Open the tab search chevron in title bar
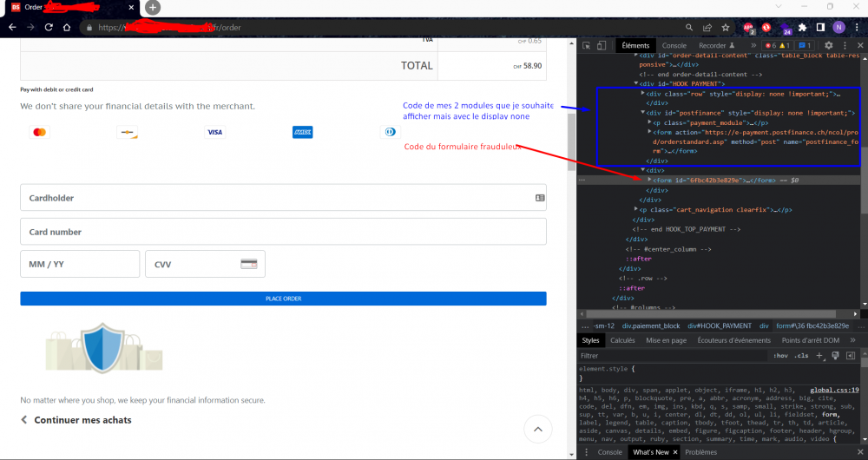 pyautogui.click(x=779, y=7)
